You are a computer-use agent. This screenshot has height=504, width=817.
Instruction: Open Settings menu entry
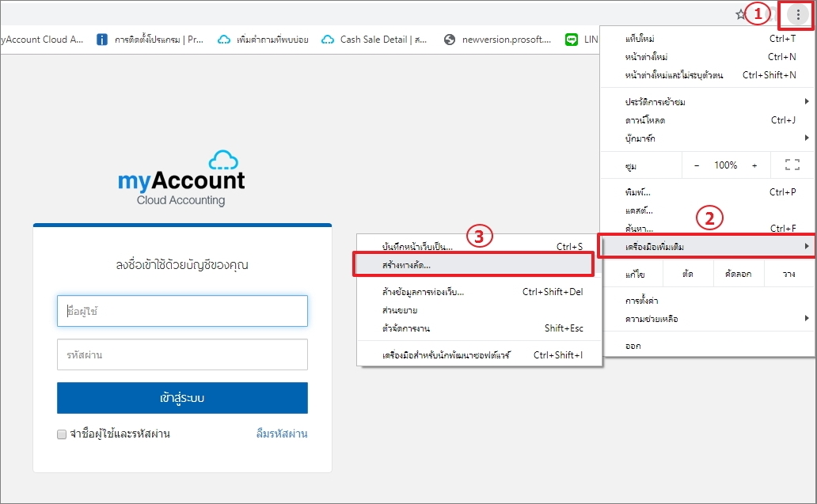(708, 301)
